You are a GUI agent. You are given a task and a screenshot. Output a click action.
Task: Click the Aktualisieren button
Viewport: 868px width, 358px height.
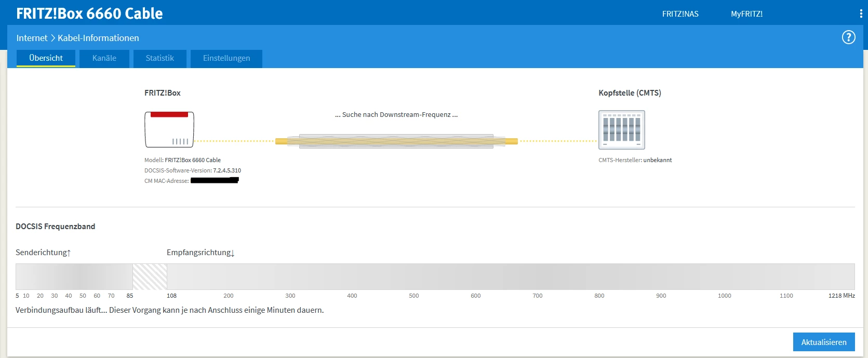click(824, 342)
